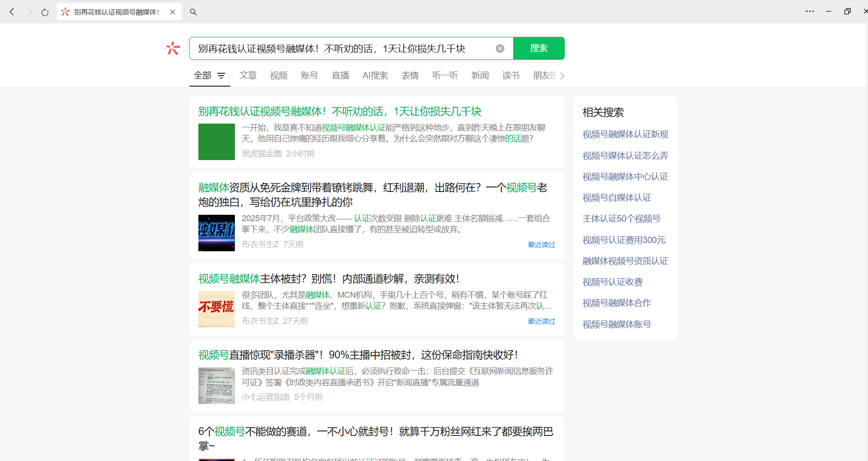Search related 主体认证50个视频号
Screen dimensions: 868x461
621,219
